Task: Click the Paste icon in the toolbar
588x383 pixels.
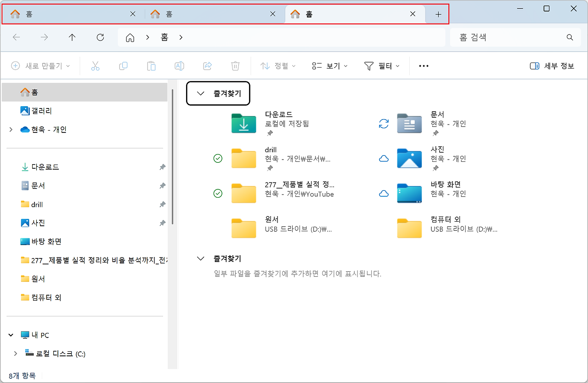Action: (151, 66)
